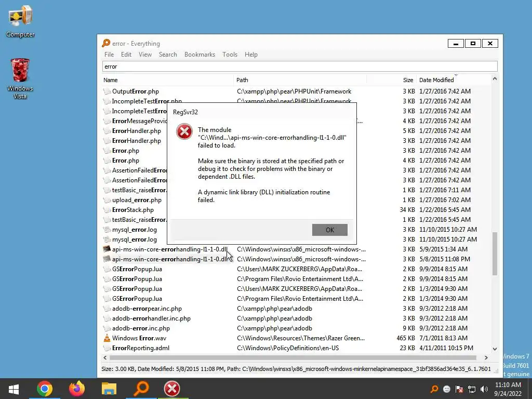Click OK in the RegSvr32 dialog
This screenshot has width=532, height=399.
329,230
